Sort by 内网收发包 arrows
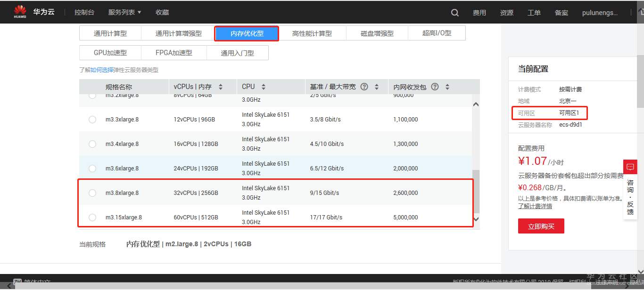The height and width of the screenshot is (290, 644). click(x=447, y=87)
